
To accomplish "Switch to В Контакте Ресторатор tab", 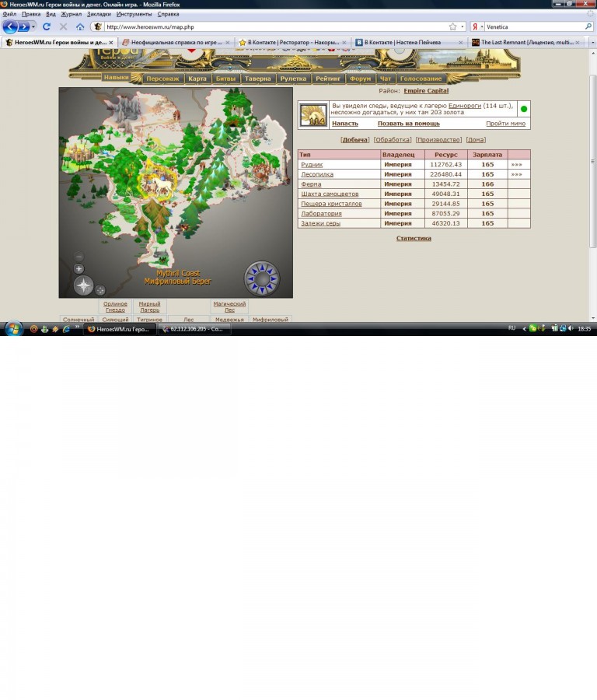I will pyautogui.click(x=292, y=43).
